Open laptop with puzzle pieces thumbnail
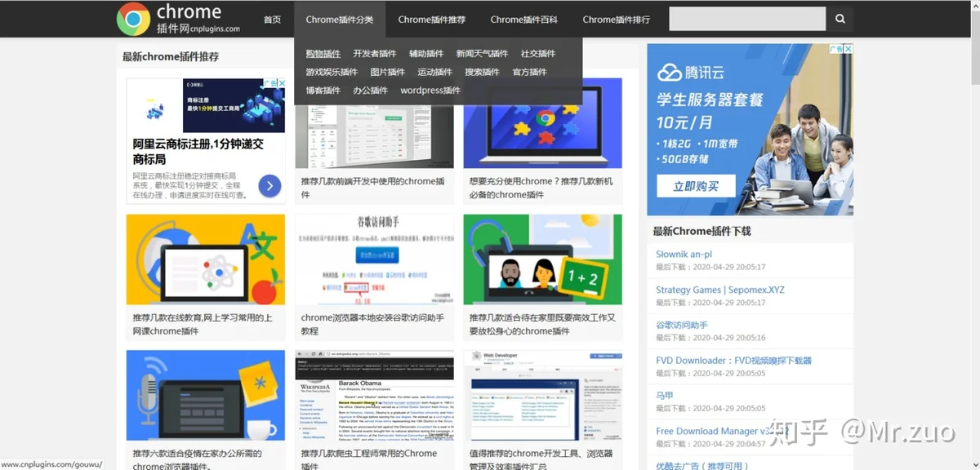Screen dimensions: 980x470 coord(542,123)
